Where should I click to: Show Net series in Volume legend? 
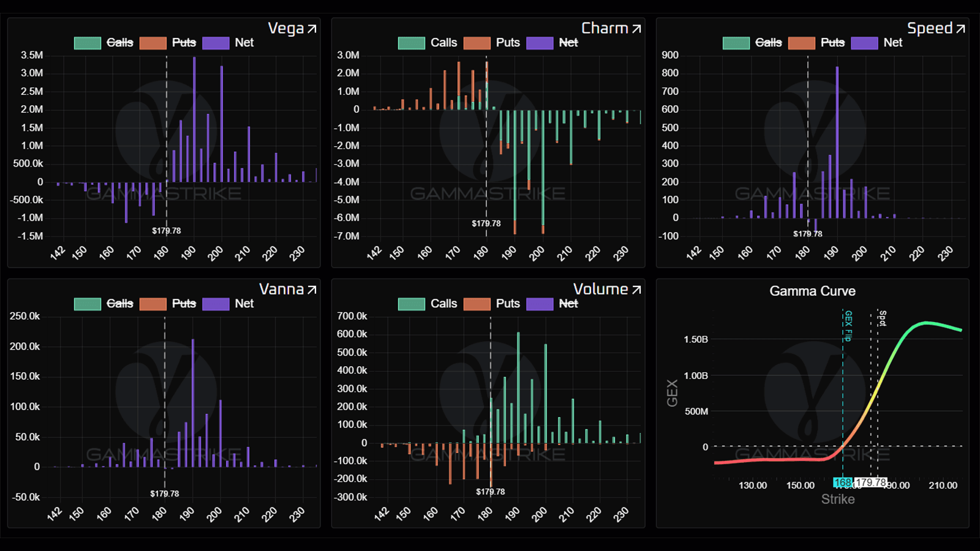tap(568, 304)
